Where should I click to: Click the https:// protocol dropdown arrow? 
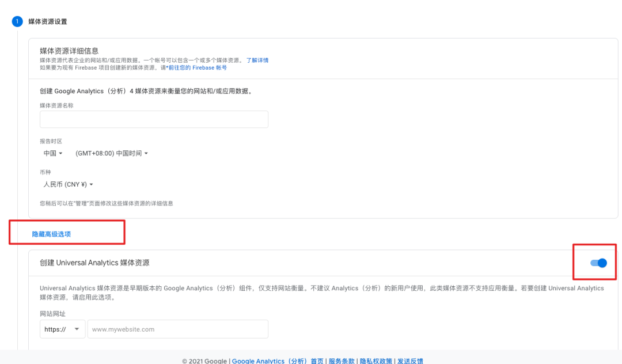point(76,329)
